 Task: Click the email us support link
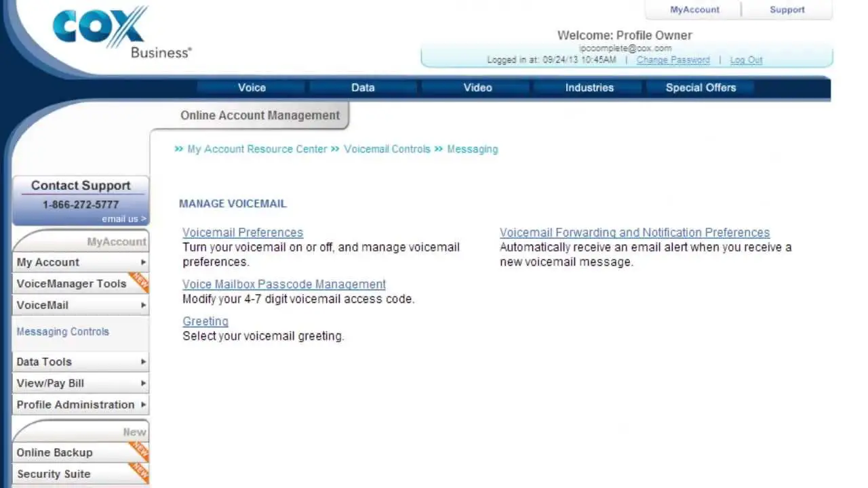coord(123,218)
